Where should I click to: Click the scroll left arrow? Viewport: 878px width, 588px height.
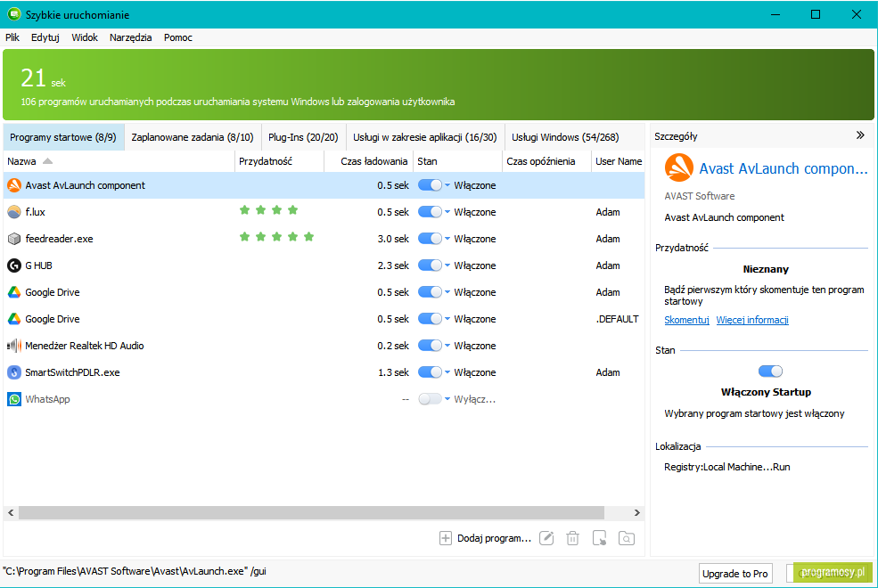coord(11,512)
